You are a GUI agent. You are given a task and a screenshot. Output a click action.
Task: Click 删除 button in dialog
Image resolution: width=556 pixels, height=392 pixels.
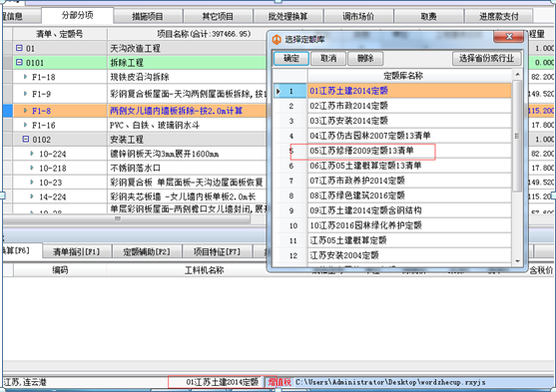[365, 58]
